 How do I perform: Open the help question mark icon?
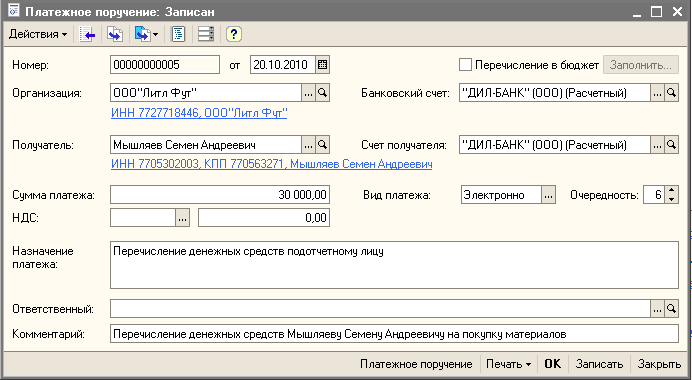click(233, 34)
